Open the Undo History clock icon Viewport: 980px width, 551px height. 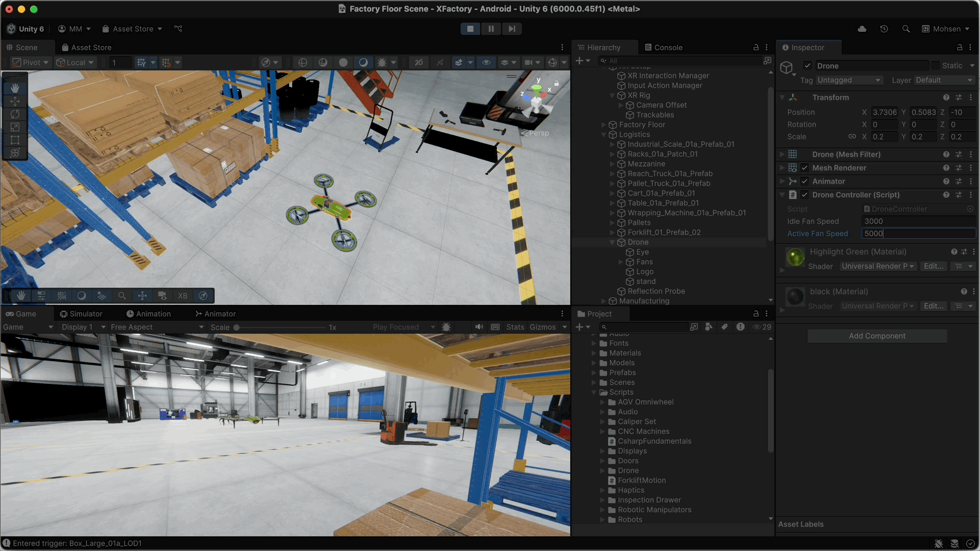coord(884,29)
